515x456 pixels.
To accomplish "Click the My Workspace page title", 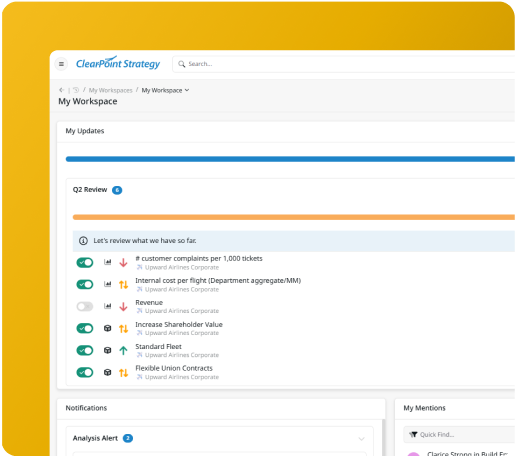I will point(88,101).
